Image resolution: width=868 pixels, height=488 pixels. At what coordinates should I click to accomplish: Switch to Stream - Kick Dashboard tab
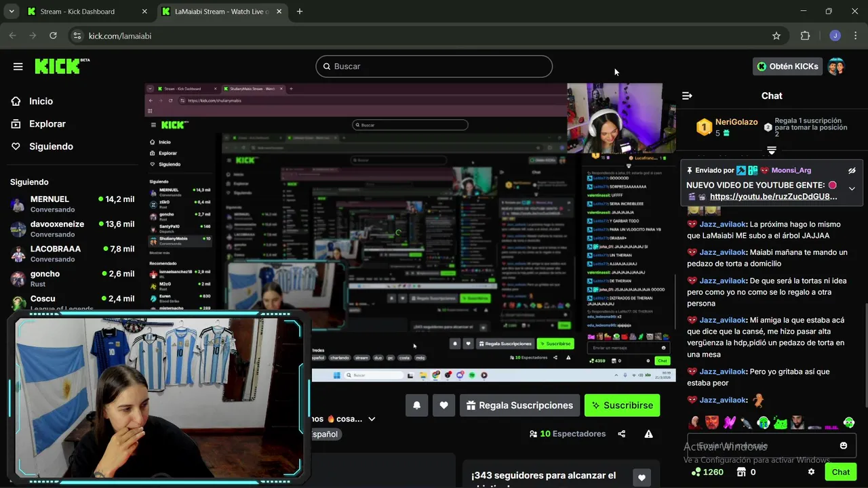click(87, 12)
